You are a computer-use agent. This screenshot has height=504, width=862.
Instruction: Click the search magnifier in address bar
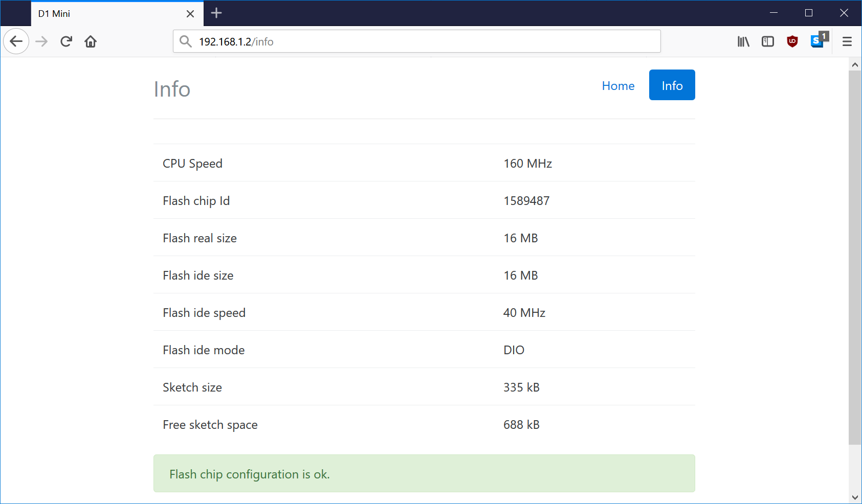(186, 41)
